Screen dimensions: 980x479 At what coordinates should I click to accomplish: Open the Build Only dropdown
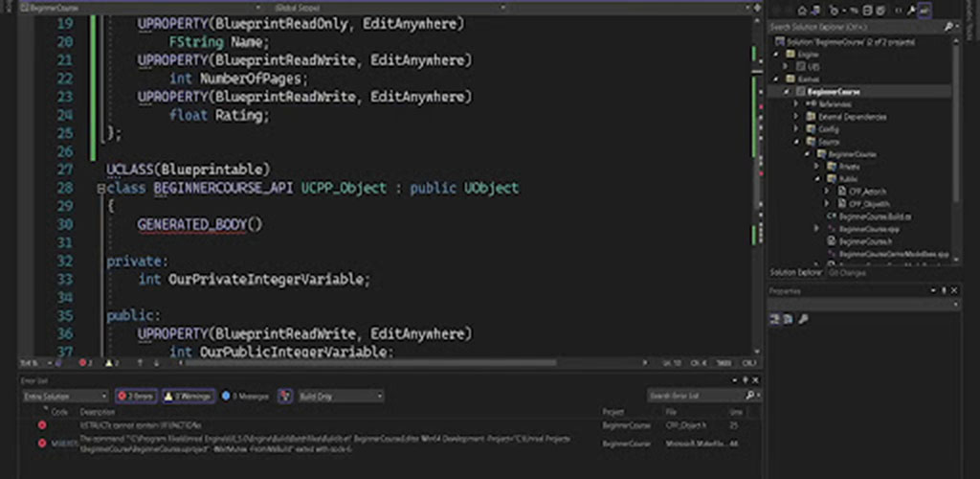[341, 396]
